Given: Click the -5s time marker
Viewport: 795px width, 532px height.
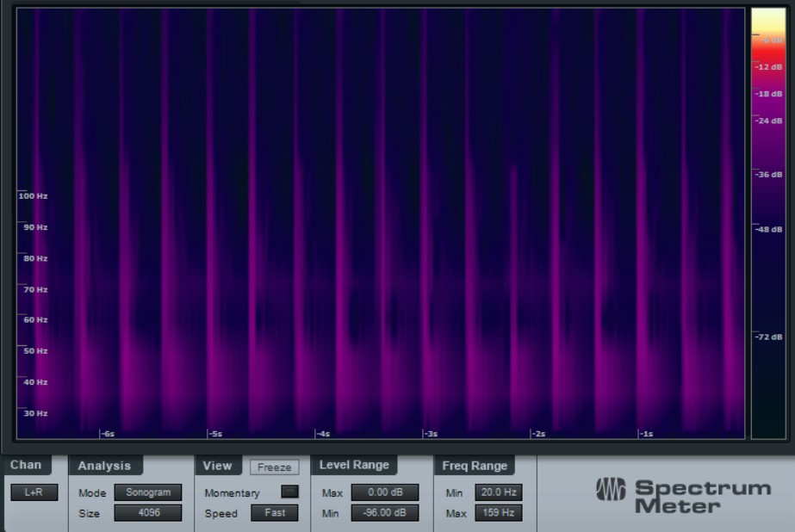Looking at the screenshot, I should pyautogui.click(x=215, y=434).
